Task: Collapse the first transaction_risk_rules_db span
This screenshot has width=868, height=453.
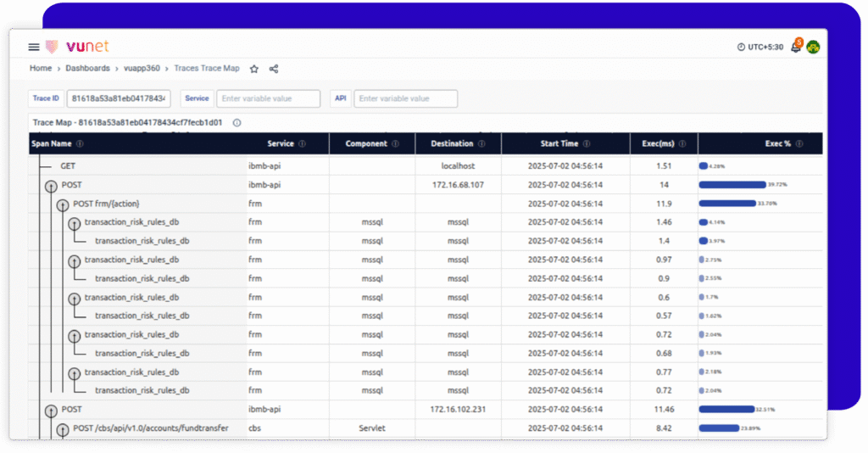Action: coord(74,223)
